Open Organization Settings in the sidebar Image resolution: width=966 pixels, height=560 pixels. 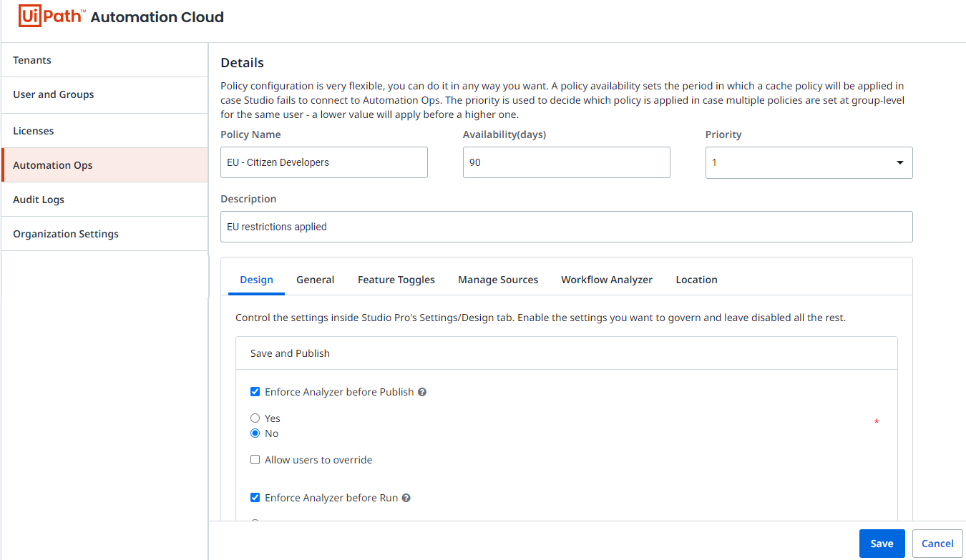(x=104, y=234)
